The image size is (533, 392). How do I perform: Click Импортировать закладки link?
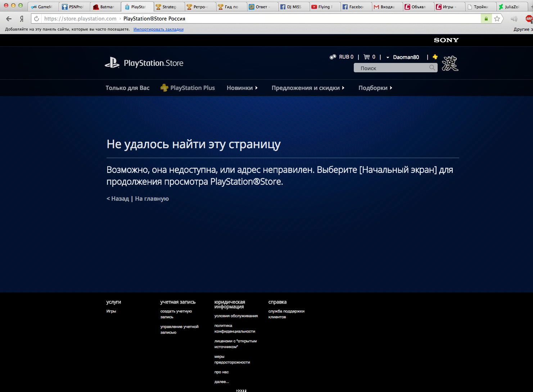158,29
